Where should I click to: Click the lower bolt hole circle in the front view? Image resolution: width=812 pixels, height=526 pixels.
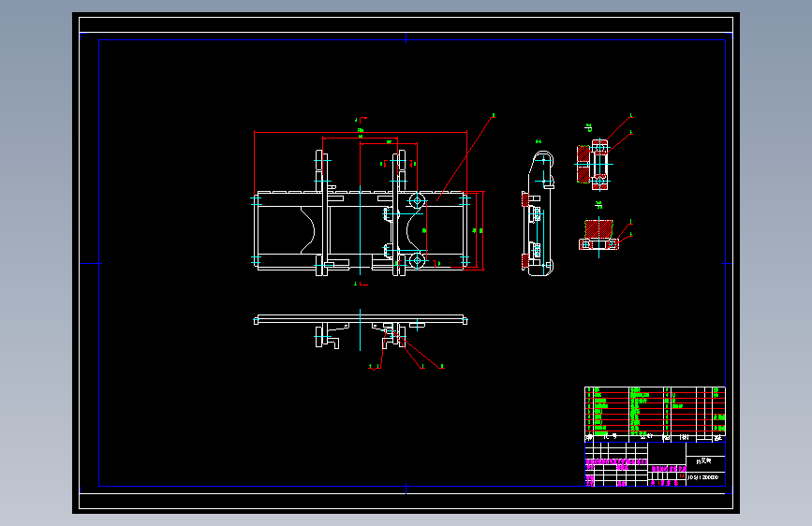tap(418, 260)
